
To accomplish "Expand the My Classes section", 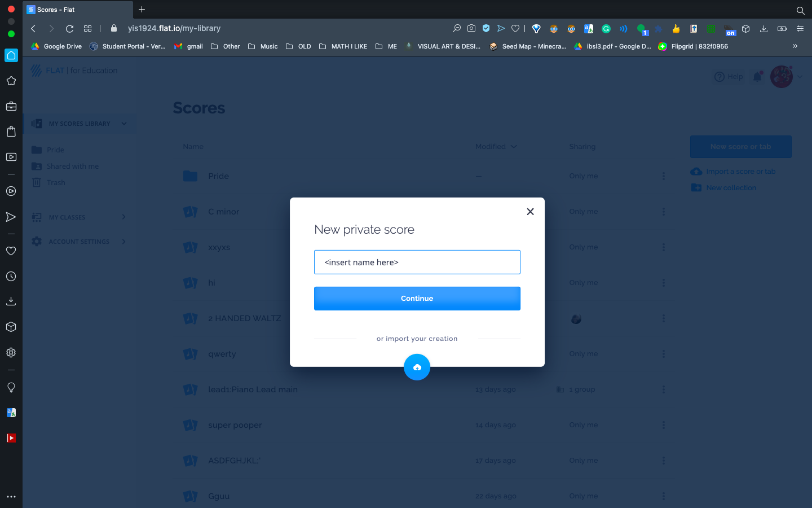I will 123,217.
